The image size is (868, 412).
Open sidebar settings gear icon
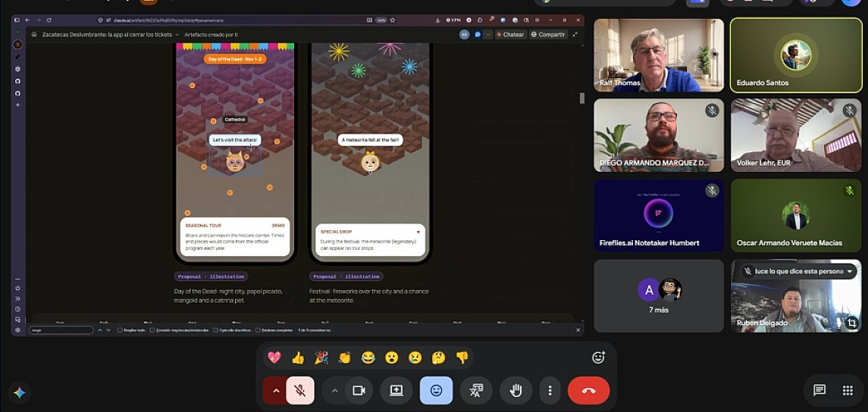click(x=17, y=330)
